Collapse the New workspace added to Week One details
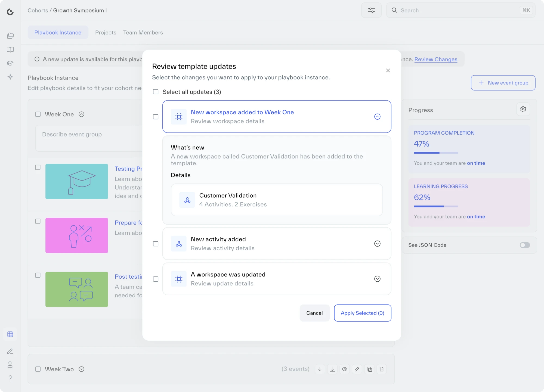 click(x=377, y=117)
